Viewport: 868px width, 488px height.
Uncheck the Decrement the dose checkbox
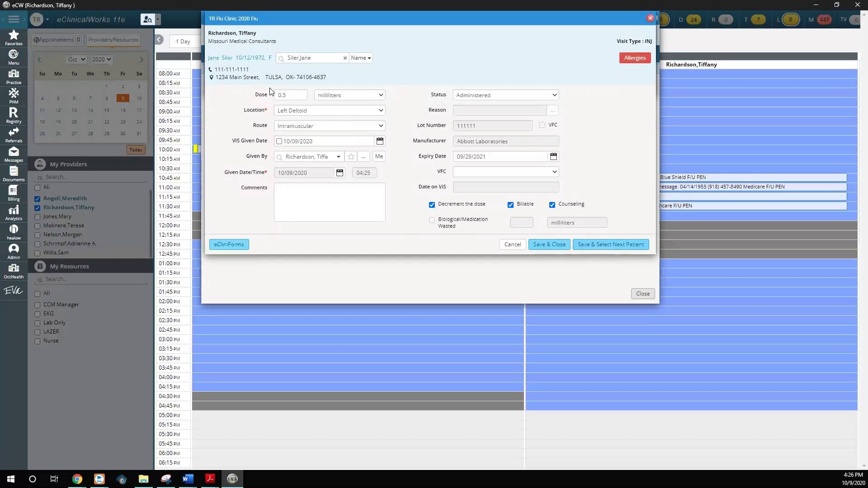pos(432,205)
